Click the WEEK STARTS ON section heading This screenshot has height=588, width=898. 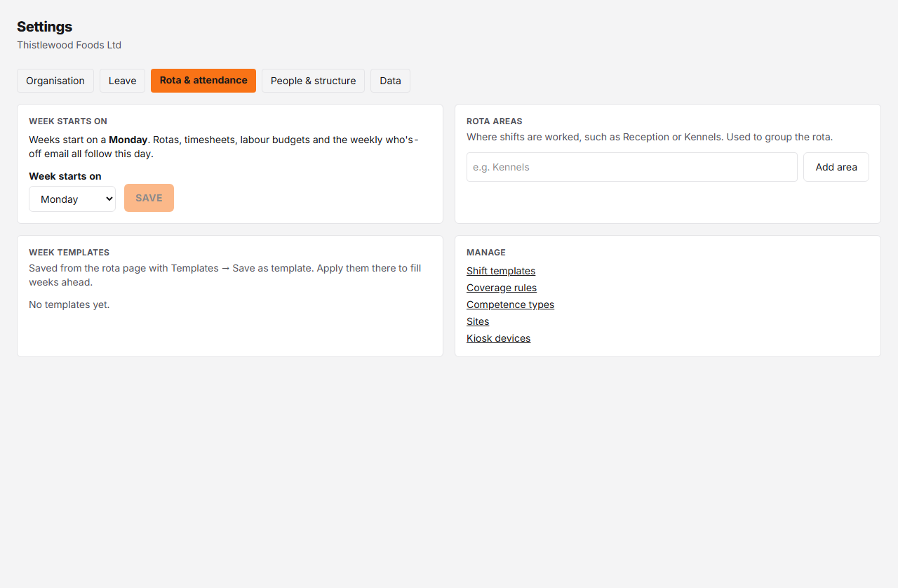[68, 121]
